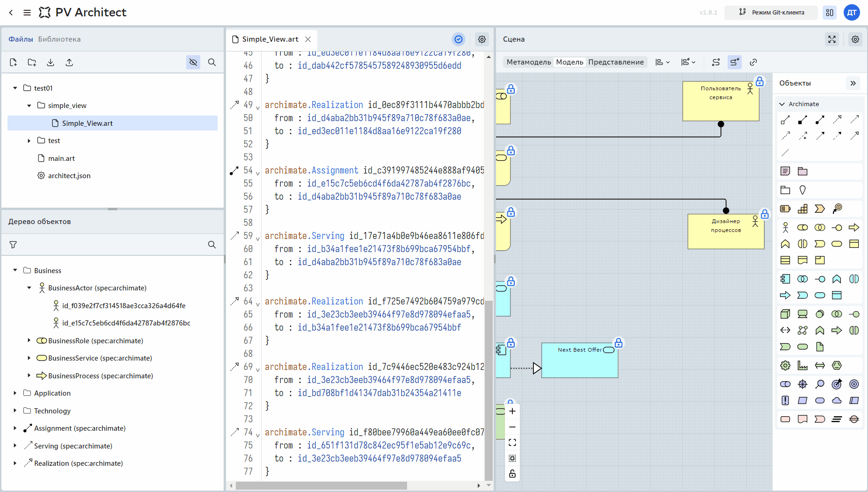This screenshot has width=868, height=492.
Task: Select the Simple_View.art editor tab
Action: pyautogui.click(x=270, y=39)
